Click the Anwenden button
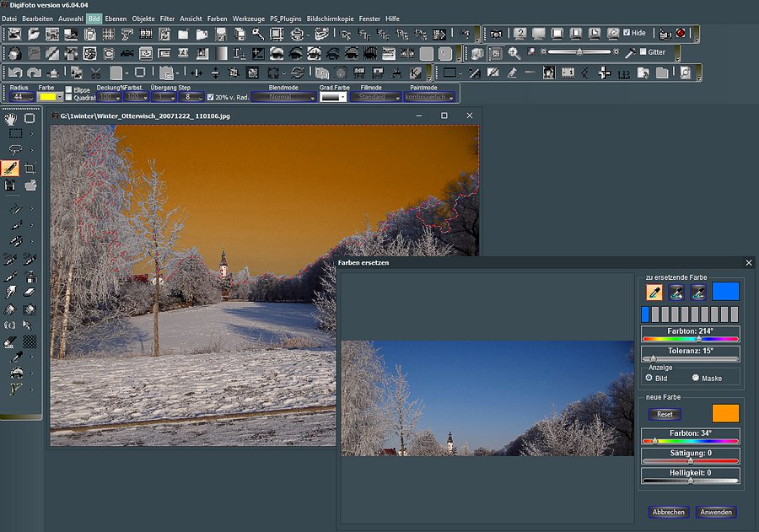This screenshot has height=532, width=759. (x=716, y=512)
